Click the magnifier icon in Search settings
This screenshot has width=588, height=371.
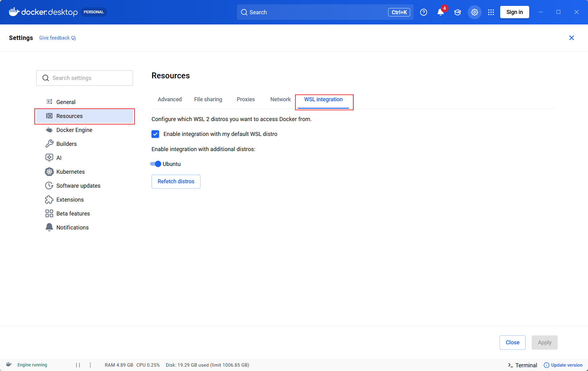(x=45, y=78)
